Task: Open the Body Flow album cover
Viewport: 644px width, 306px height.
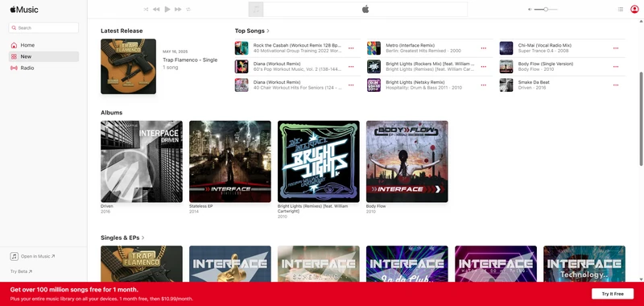Action: (407, 161)
